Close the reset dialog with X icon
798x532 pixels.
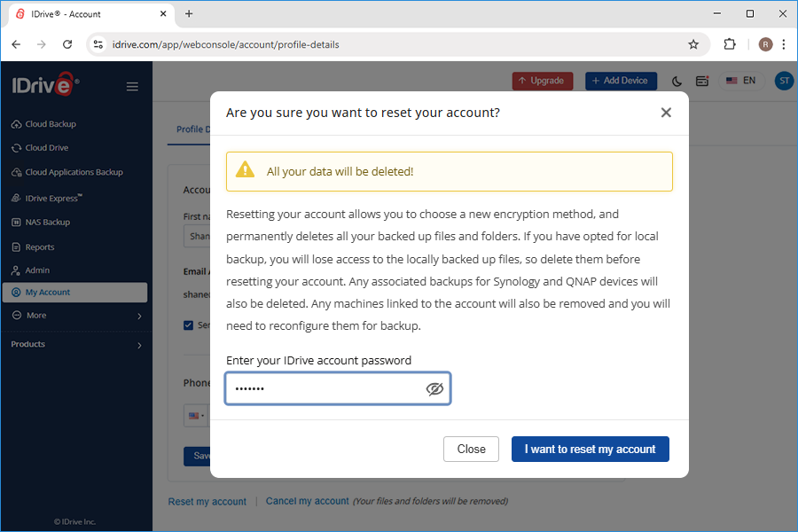coord(666,113)
